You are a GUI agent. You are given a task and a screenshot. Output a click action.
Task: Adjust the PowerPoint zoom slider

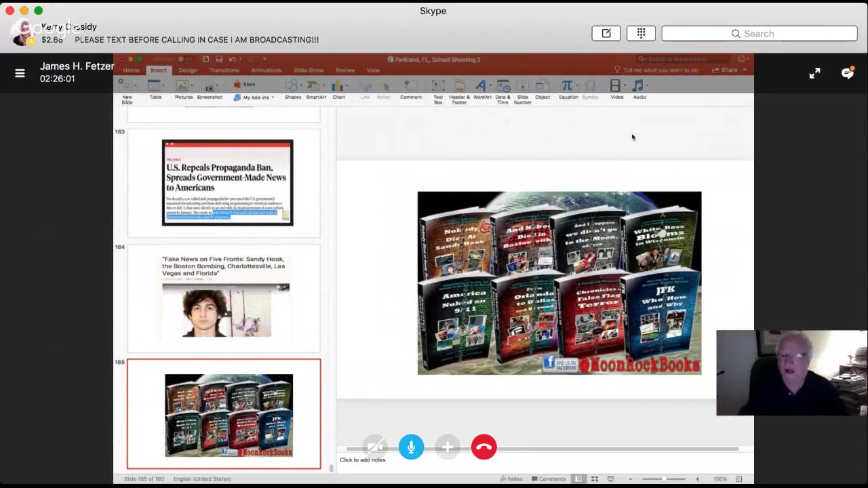[x=664, y=479]
